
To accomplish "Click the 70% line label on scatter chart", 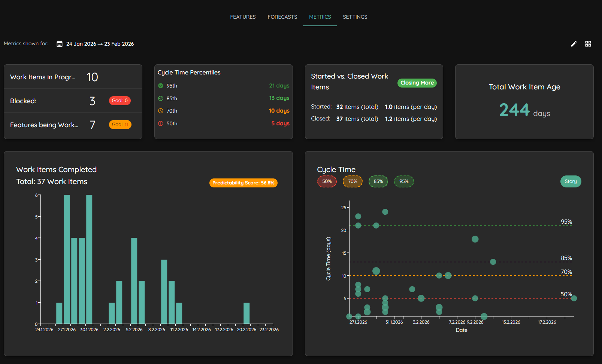I will (x=566, y=272).
